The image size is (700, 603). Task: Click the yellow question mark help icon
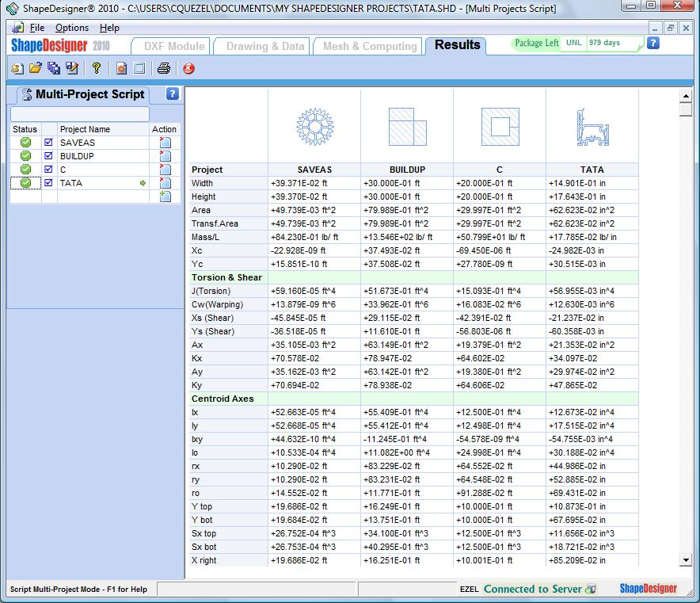[97, 68]
